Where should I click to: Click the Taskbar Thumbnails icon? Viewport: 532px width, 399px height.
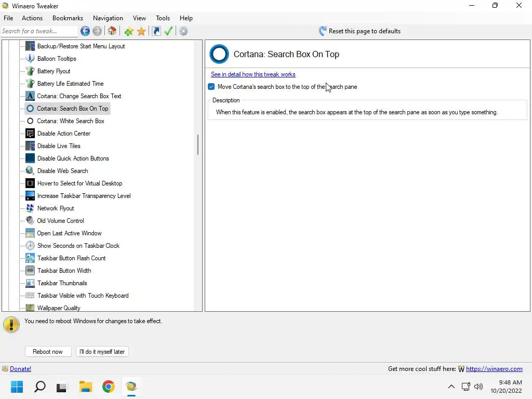coord(30,283)
